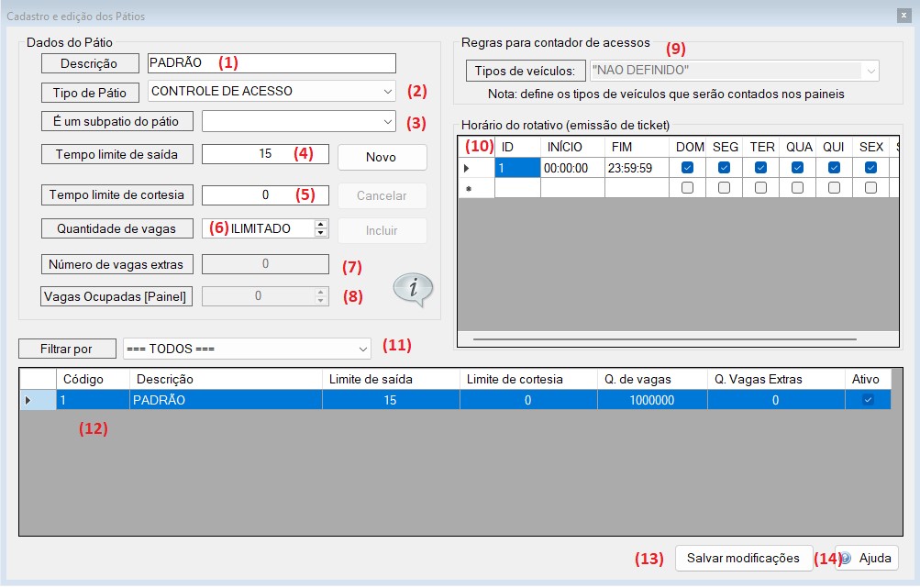Click the new-row asterisk selector in schedule grid

tap(476, 188)
